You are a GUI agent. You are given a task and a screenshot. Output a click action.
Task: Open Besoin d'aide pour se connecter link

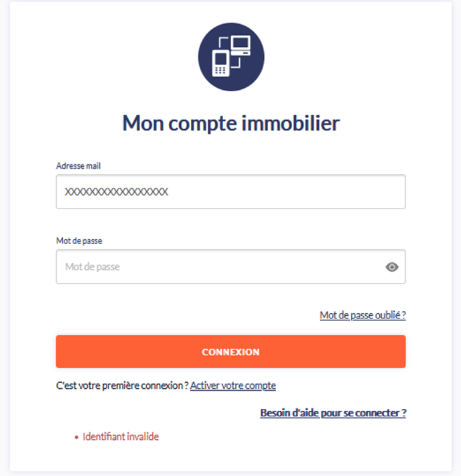[x=333, y=413]
